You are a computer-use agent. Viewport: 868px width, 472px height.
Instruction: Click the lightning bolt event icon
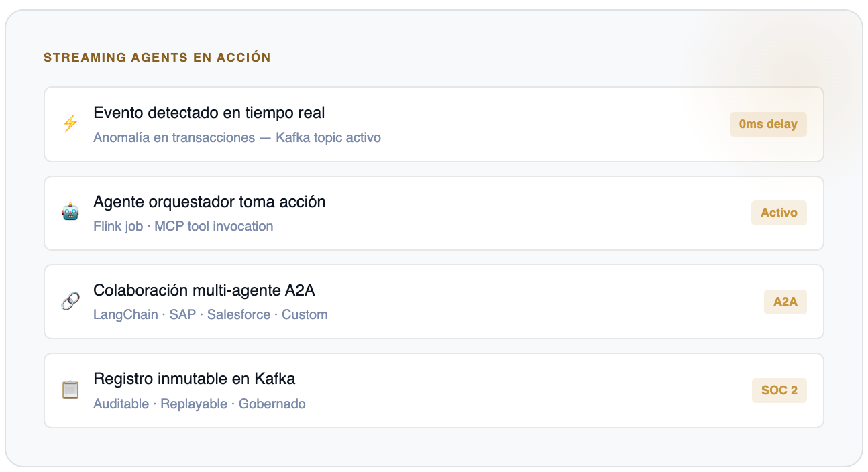[70, 124]
